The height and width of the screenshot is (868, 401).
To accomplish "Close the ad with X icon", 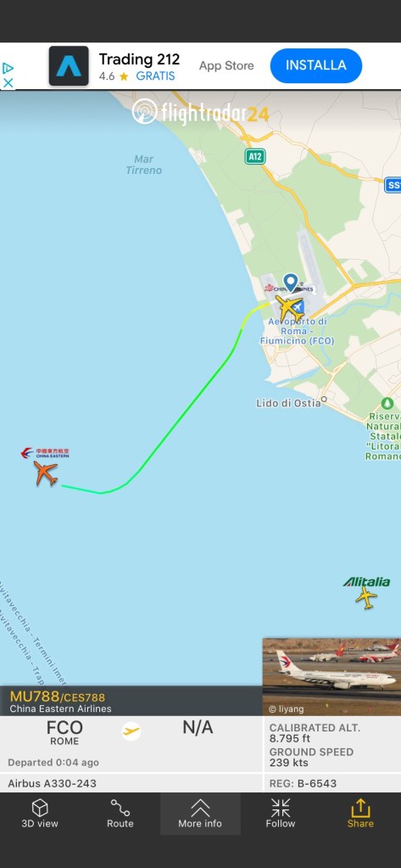I will (x=8, y=82).
